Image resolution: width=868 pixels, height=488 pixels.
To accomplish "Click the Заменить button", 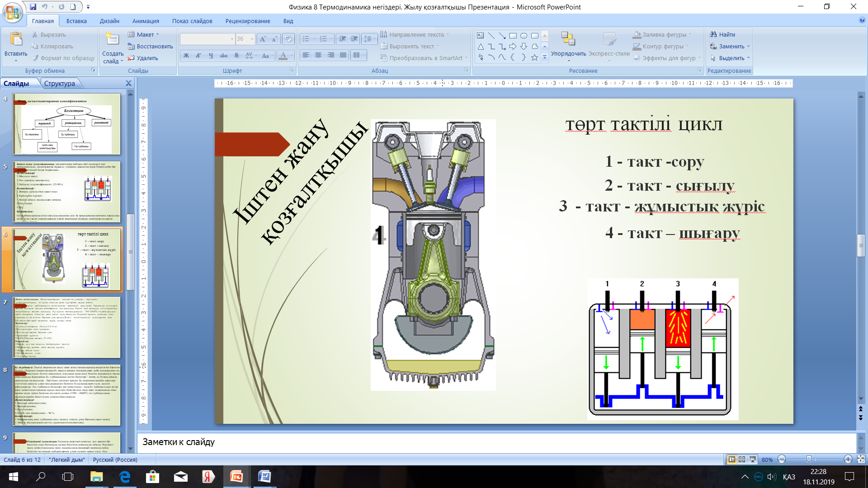I will click(x=731, y=46).
